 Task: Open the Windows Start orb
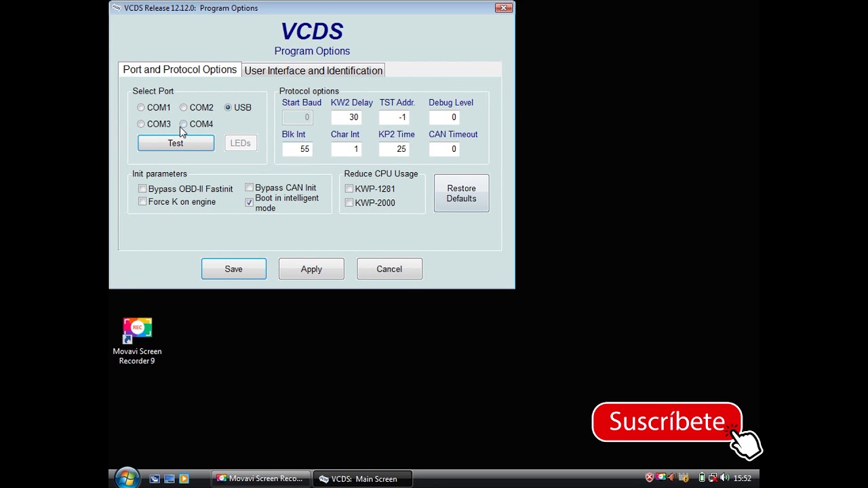click(x=127, y=479)
